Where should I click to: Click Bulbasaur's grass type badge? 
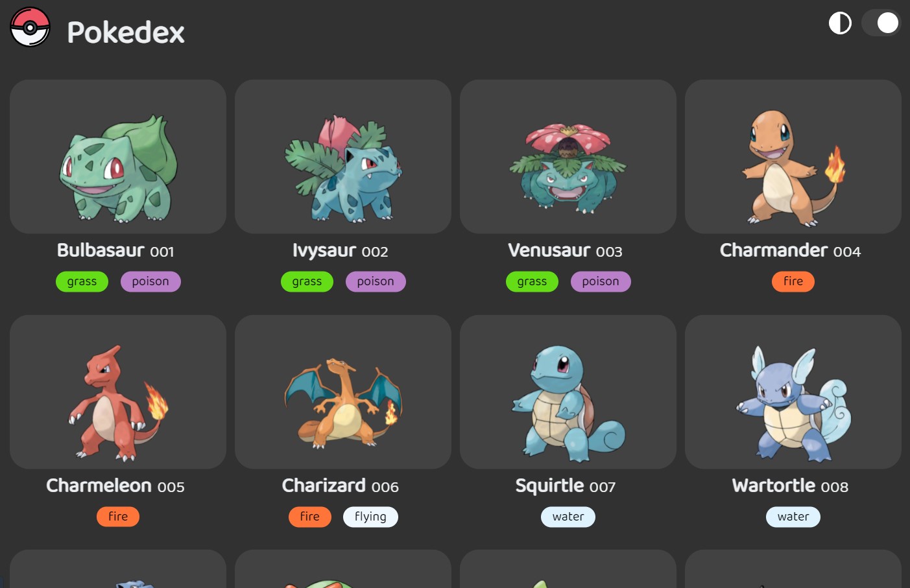click(82, 281)
